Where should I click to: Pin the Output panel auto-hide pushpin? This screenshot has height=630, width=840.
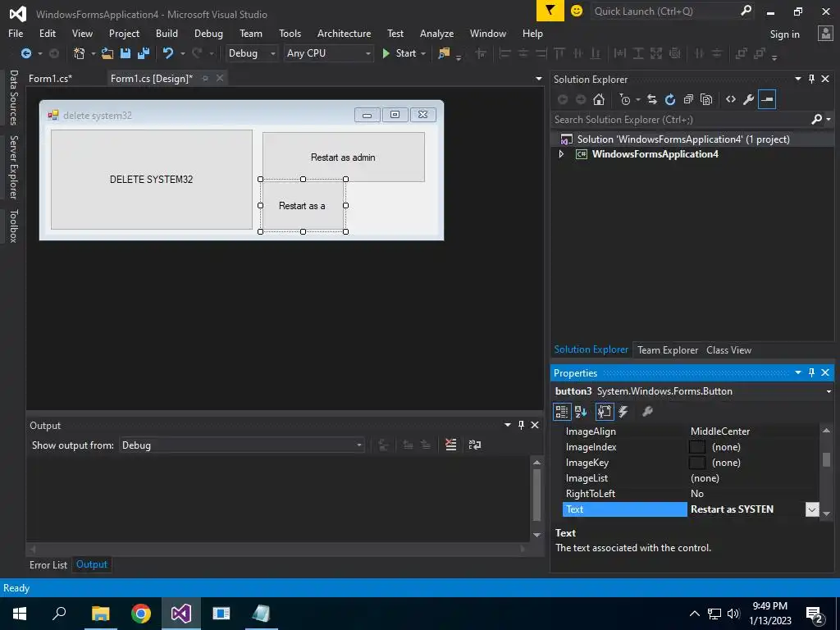click(521, 425)
